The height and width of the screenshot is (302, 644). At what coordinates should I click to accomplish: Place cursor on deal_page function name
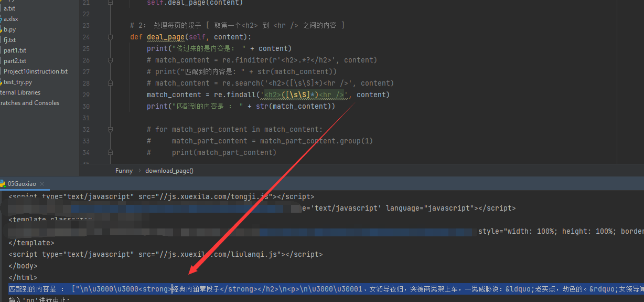pyautogui.click(x=165, y=37)
